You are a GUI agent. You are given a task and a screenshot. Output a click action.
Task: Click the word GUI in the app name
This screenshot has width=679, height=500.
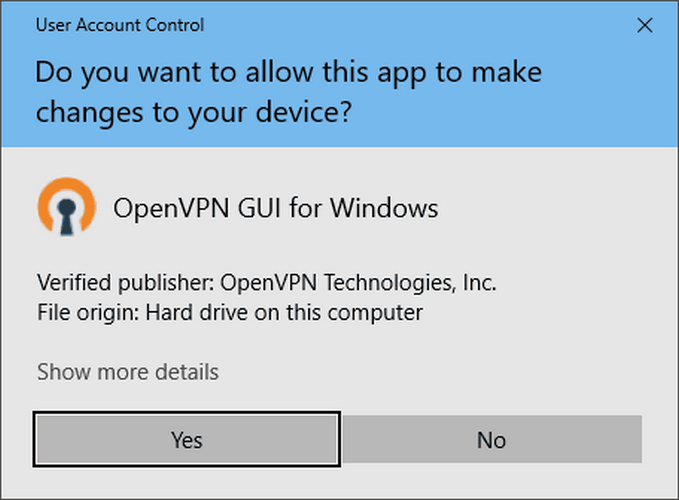point(259,208)
